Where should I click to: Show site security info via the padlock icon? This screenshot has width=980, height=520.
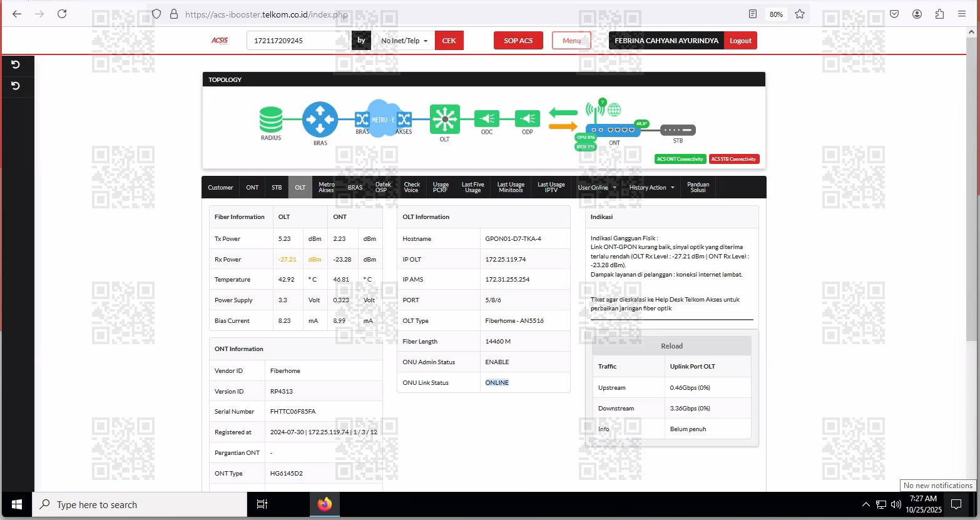click(174, 14)
